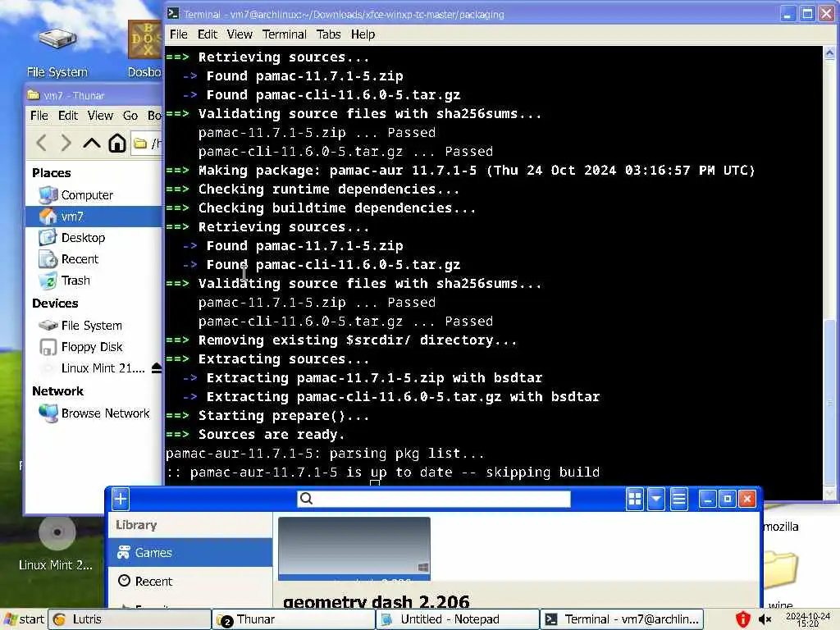
Task: Click the geometry dash game thumbnail
Action: (x=354, y=549)
